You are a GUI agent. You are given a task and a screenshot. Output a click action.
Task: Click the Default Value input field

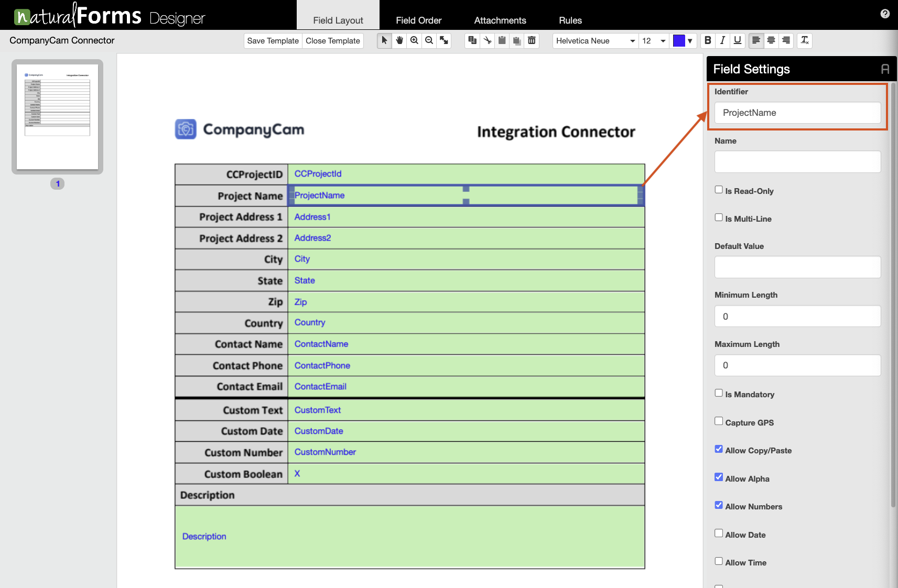click(797, 267)
